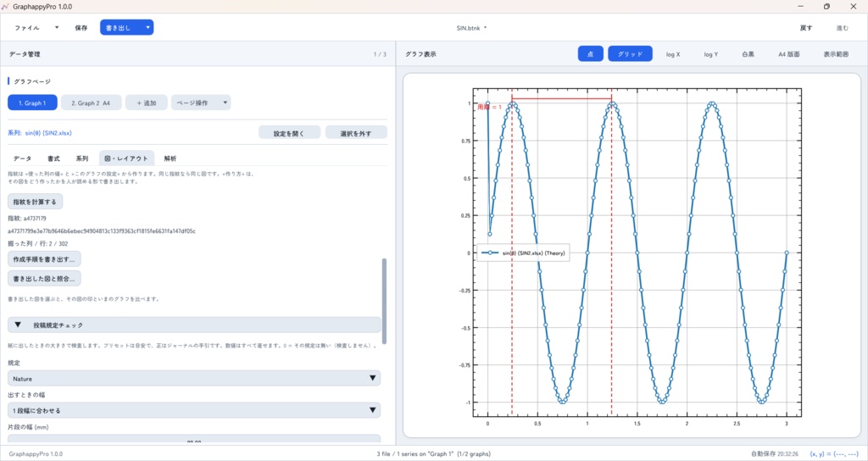Open 表示範囲 display range
Screen dimensions: 868x461
(x=836, y=54)
